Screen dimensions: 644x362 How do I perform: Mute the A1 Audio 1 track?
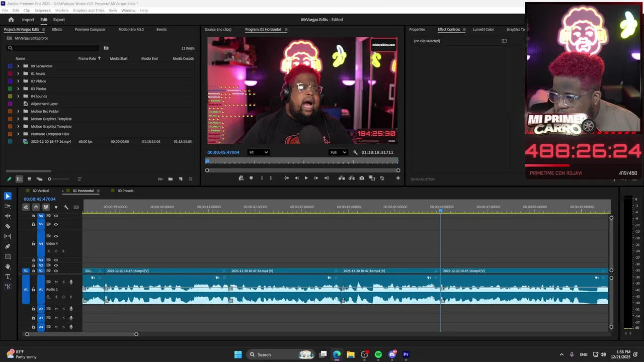(x=56, y=282)
